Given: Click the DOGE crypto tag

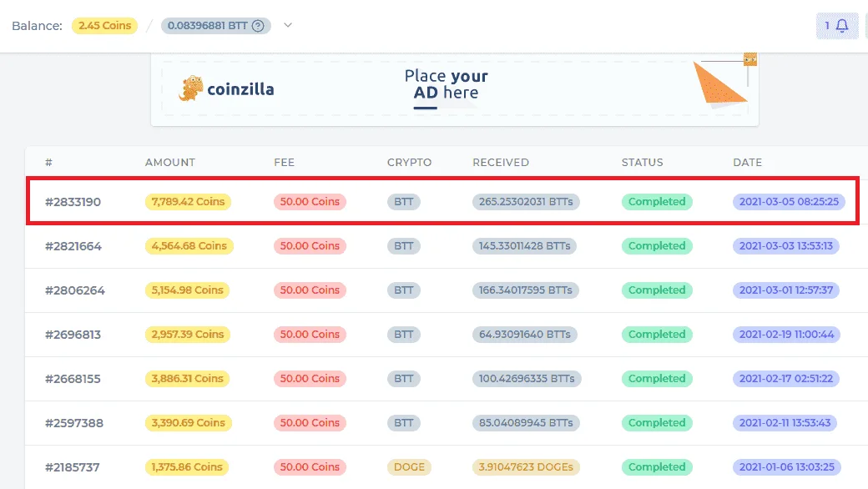Looking at the screenshot, I should click(409, 466).
